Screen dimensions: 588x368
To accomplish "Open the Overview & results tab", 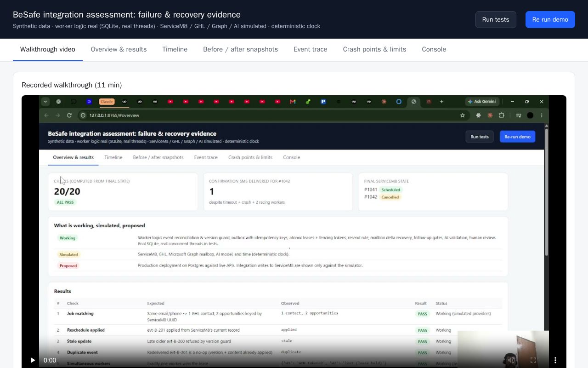I will pos(119,50).
